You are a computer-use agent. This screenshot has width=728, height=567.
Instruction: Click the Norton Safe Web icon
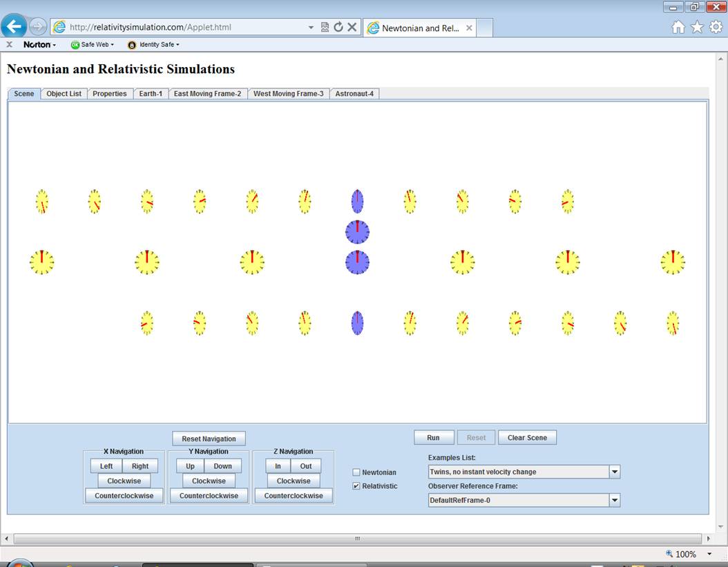coord(75,45)
